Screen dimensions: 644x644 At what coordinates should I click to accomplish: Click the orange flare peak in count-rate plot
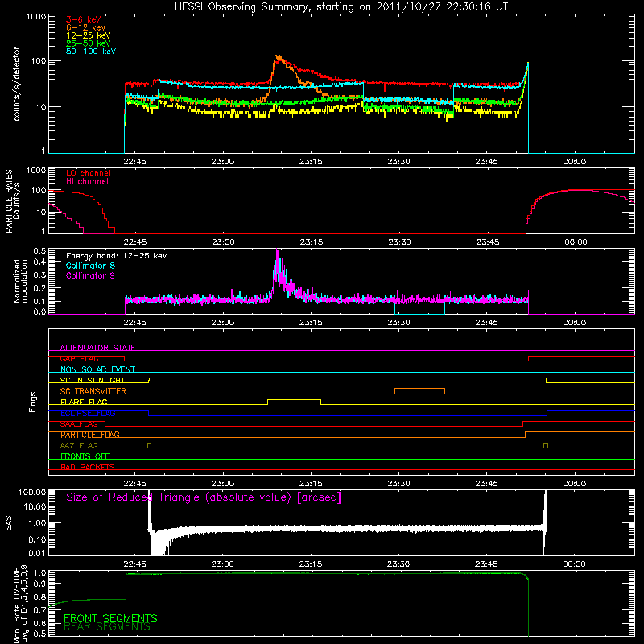point(277,57)
